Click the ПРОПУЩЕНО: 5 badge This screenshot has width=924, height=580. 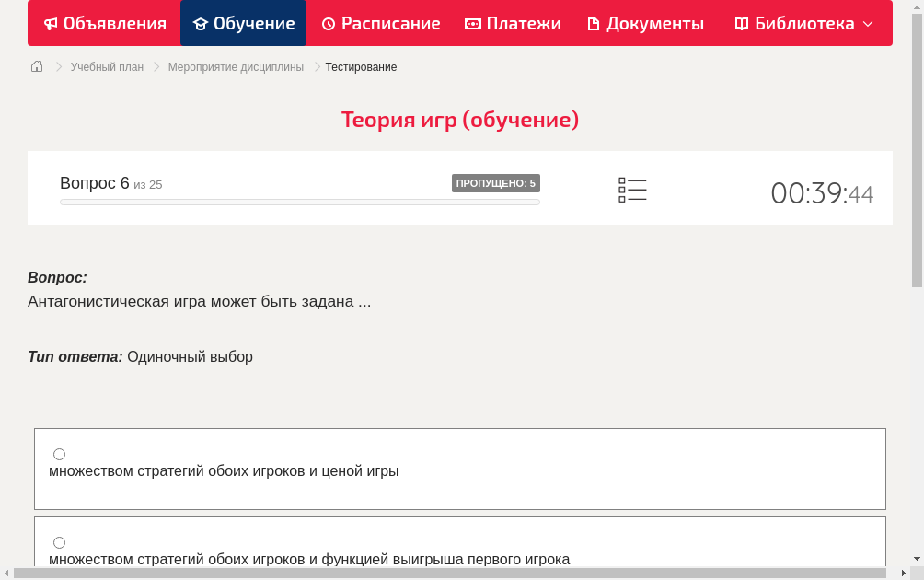(495, 182)
